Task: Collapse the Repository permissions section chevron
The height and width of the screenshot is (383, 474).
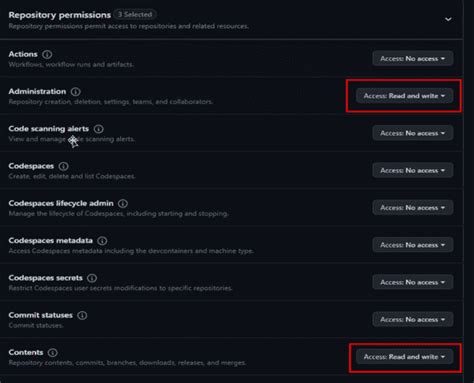Action: 448,19
